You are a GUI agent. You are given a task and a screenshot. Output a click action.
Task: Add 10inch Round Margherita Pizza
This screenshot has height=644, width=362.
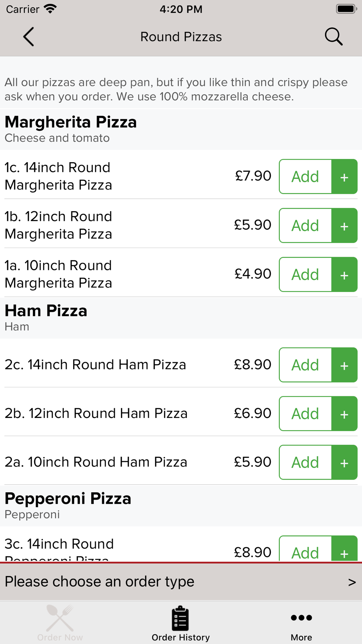tap(305, 275)
